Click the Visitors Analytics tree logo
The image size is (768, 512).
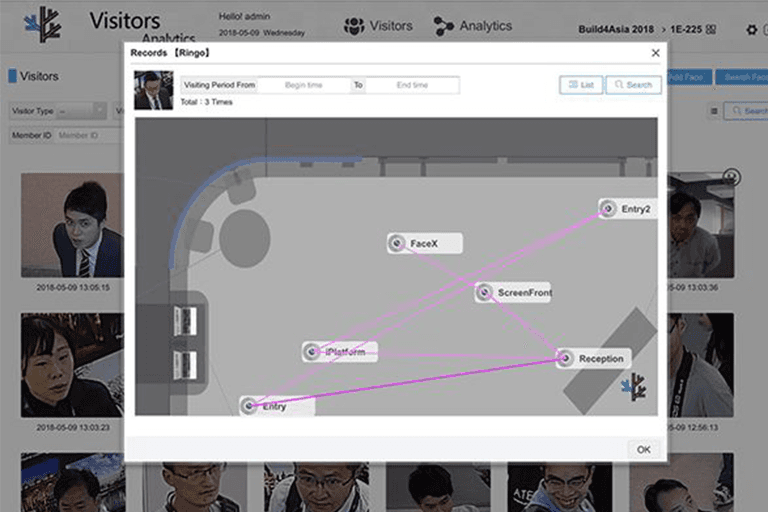43,24
